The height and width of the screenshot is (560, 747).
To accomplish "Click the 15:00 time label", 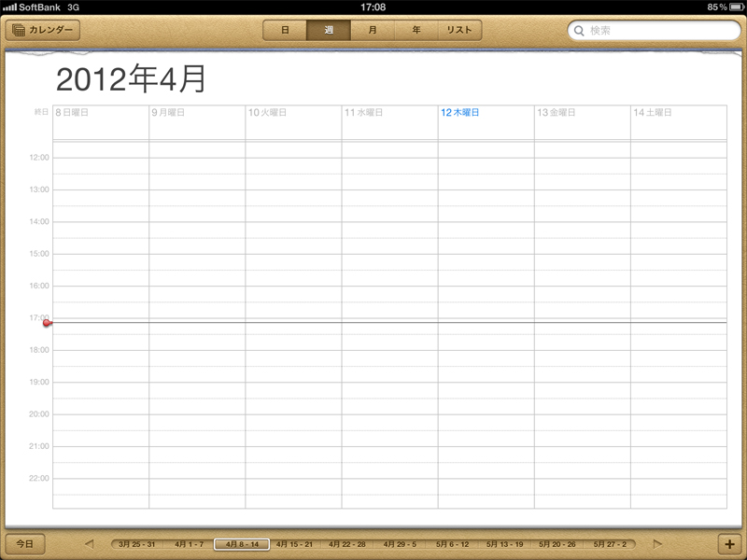I will [39, 254].
